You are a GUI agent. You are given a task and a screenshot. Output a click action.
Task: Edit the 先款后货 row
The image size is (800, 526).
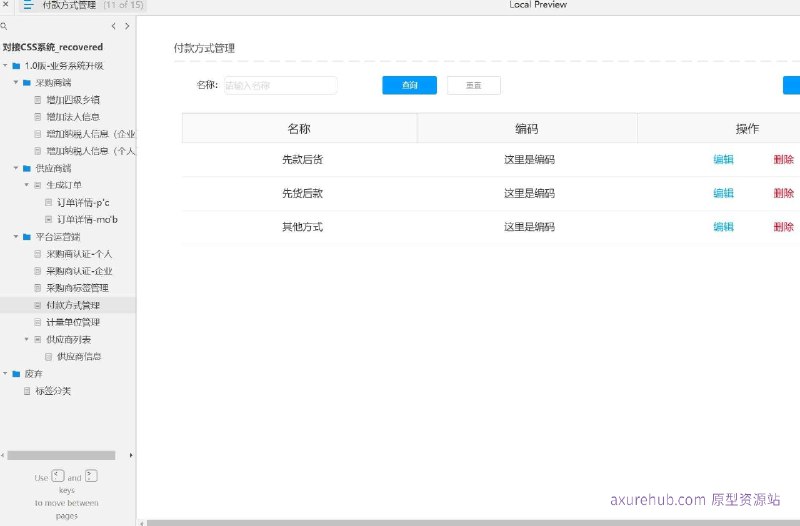(x=723, y=159)
